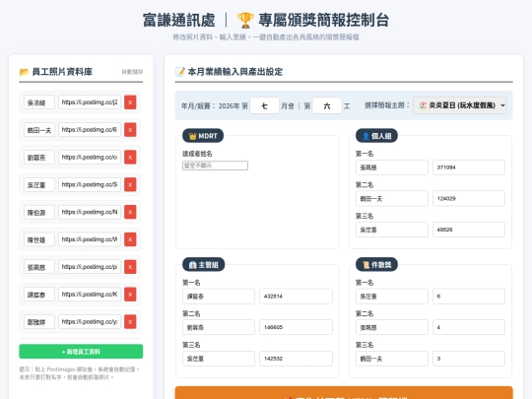Remove the employee row with URL ending co/N
The width and height of the screenshot is (532, 399).
pos(130,212)
